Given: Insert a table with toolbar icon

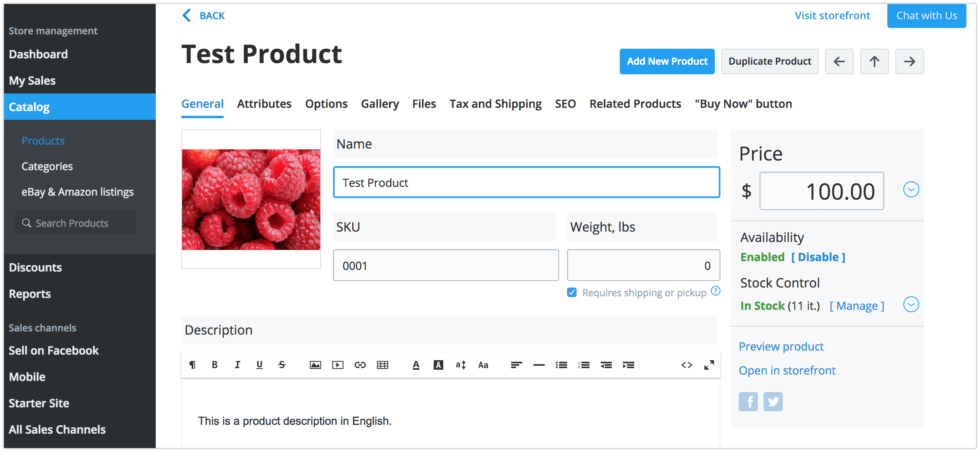Looking at the screenshot, I should click(x=382, y=365).
